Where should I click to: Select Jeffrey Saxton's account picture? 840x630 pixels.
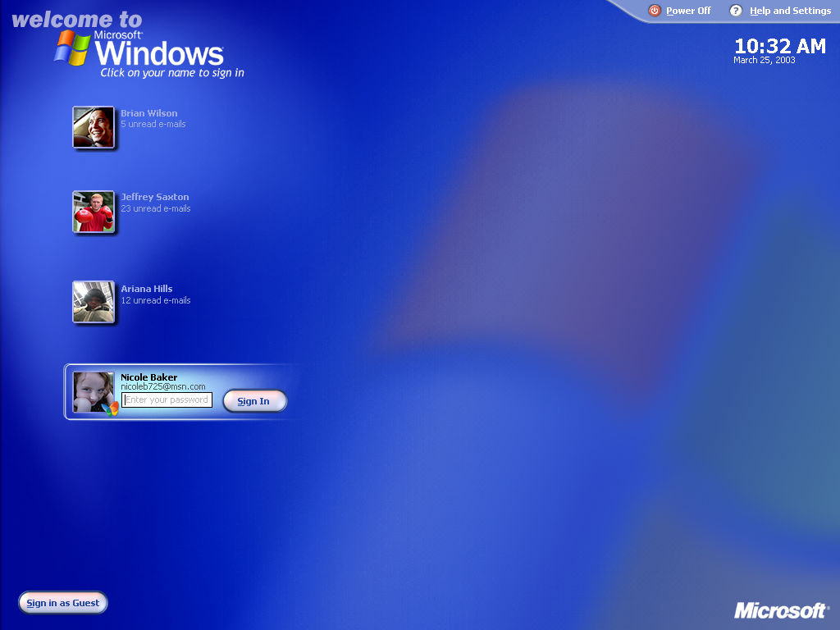pyautogui.click(x=93, y=211)
